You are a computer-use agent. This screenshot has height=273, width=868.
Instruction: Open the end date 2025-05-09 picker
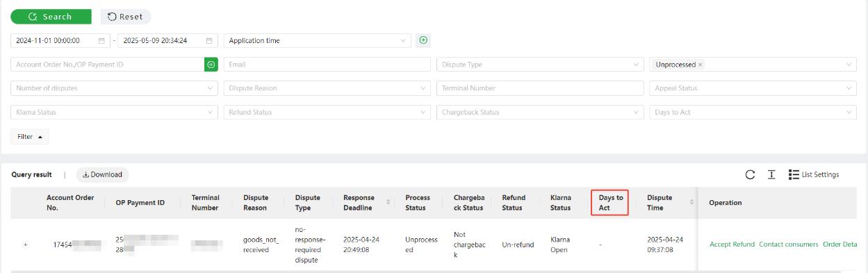tap(167, 40)
